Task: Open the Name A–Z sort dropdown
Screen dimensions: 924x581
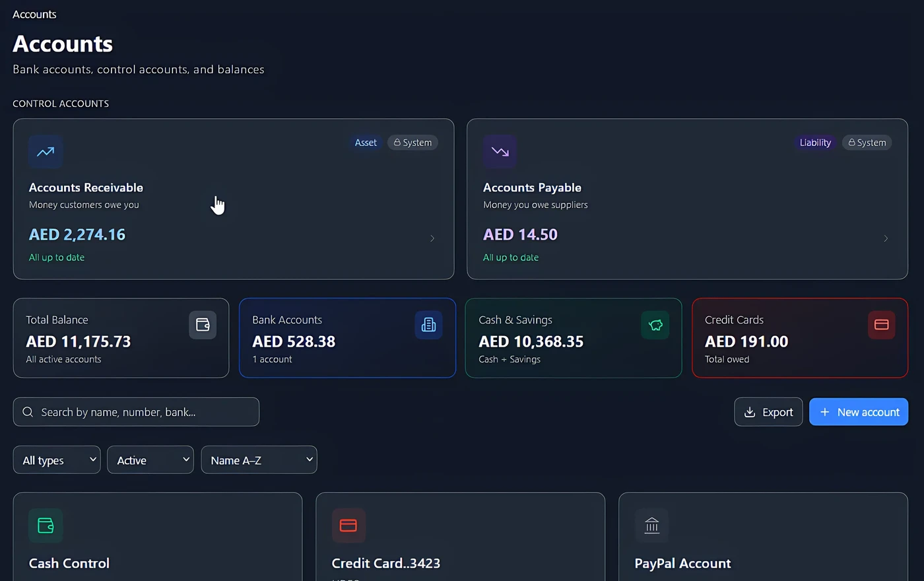Action: (259, 460)
